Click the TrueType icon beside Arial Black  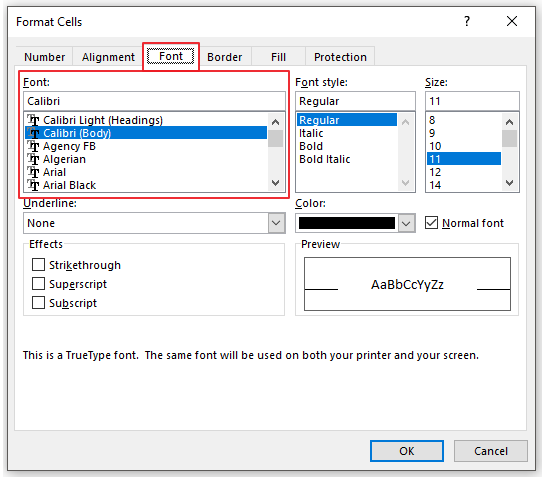[x=33, y=185]
